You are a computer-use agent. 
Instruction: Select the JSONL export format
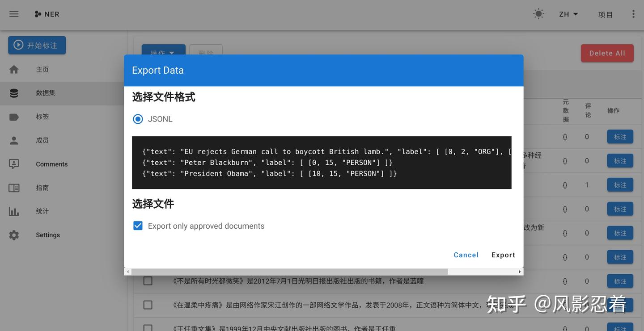[x=138, y=119]
